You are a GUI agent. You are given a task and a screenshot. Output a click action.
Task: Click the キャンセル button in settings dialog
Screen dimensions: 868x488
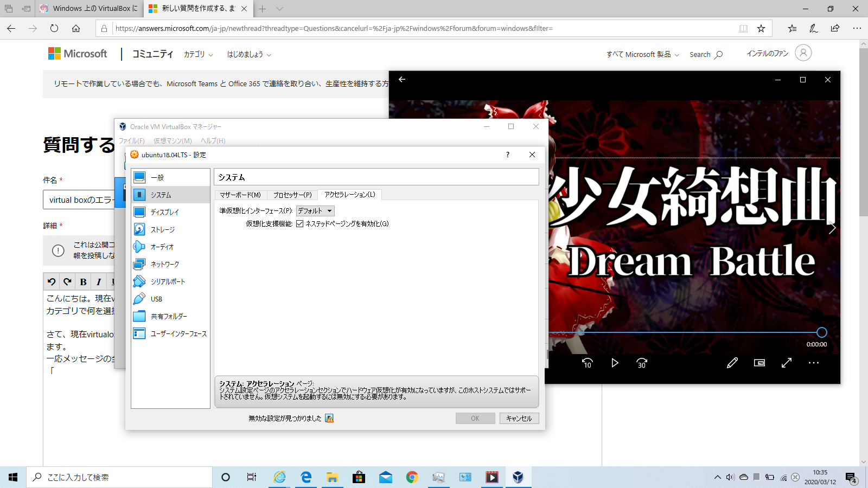tap(519, 418)
